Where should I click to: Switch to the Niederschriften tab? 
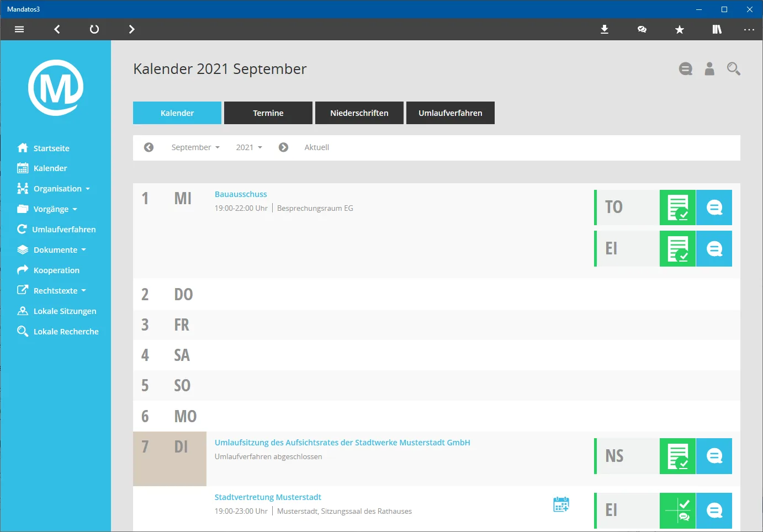pyautogui.click(x=359, y=113)
